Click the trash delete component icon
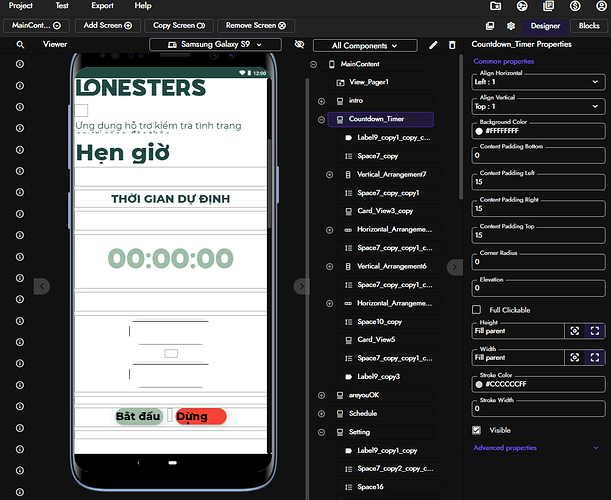 [x=452, y=45]
